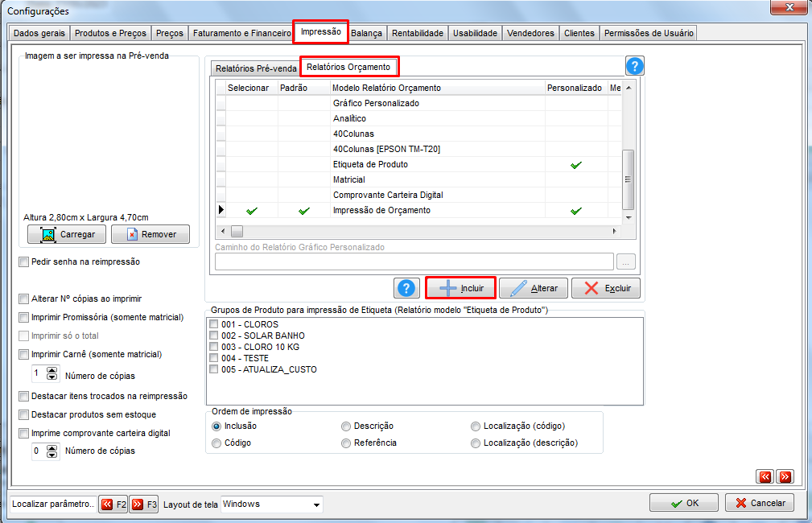The height and width of the screenshot is (523, 812).
Task: Click the report list's scroll-up arrow
Action: [x=629, y=88]
